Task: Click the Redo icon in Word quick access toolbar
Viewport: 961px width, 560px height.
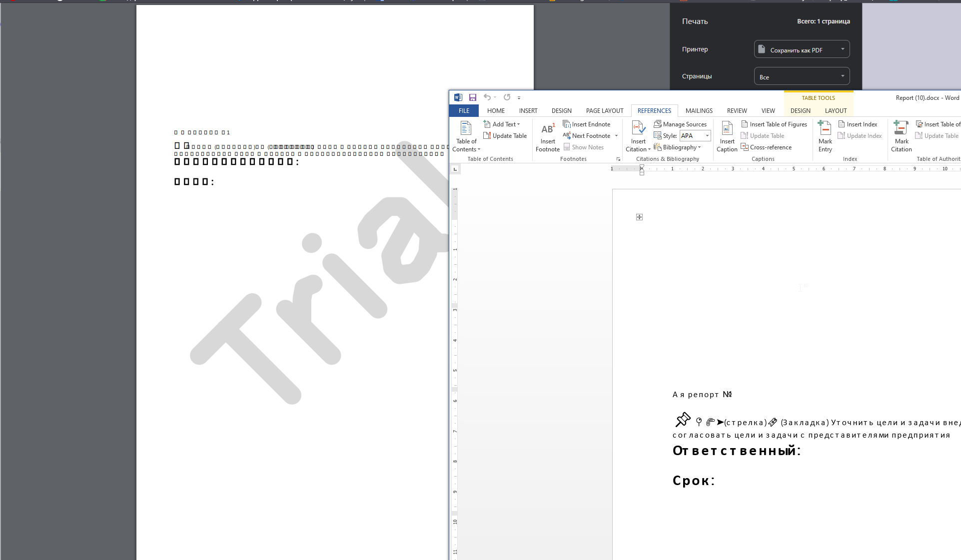Action: coord(507,97)
